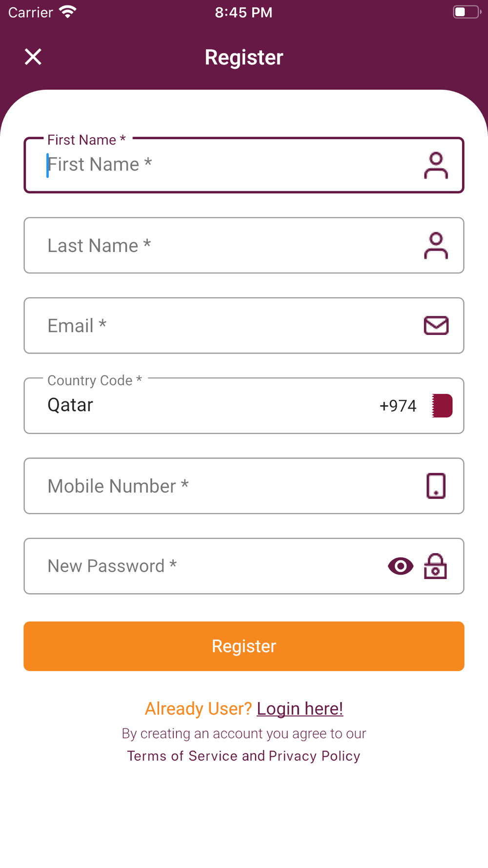488x868 pixels.
Task: Focus the Email input field
Action: pyautogui.click(x=244, y=326)
